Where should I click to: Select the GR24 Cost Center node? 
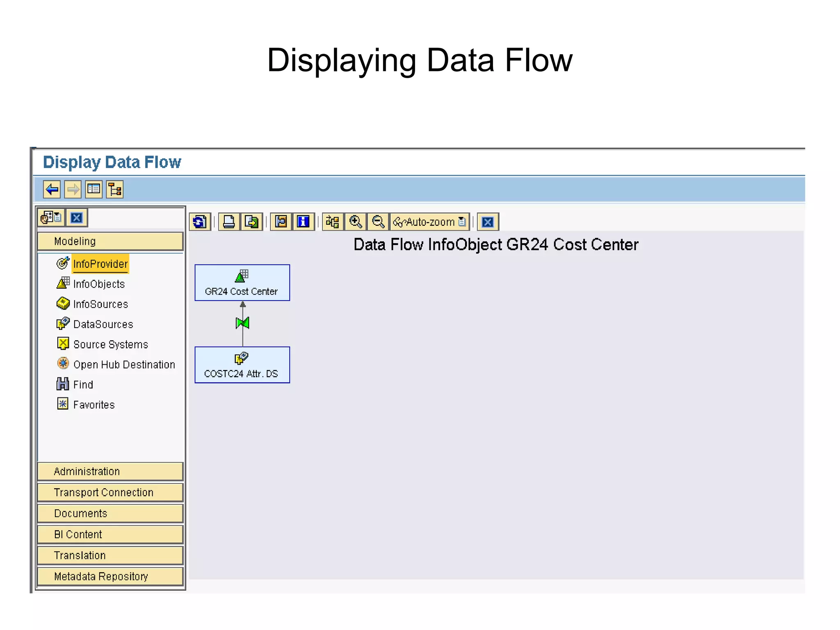click(x=242, y=283)
